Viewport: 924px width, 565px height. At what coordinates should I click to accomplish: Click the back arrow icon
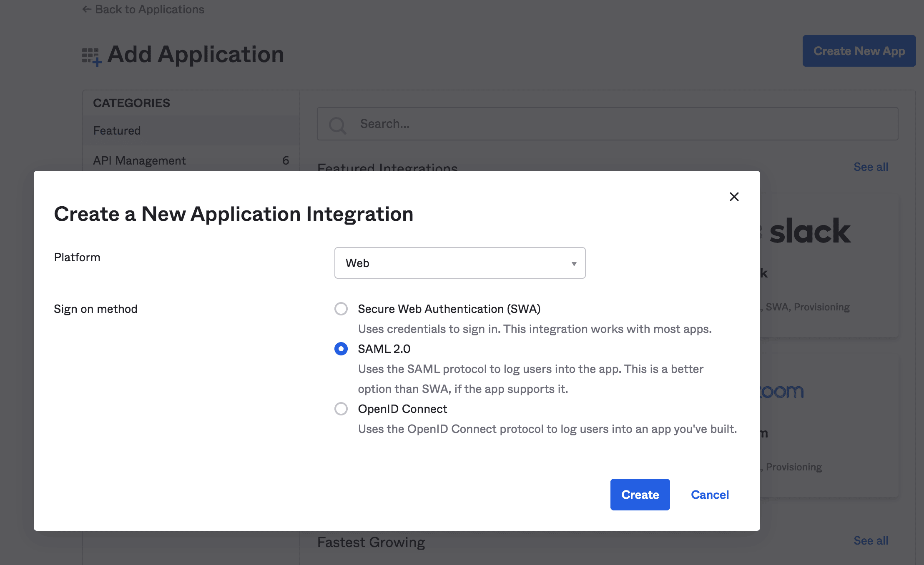coord(86,9)
